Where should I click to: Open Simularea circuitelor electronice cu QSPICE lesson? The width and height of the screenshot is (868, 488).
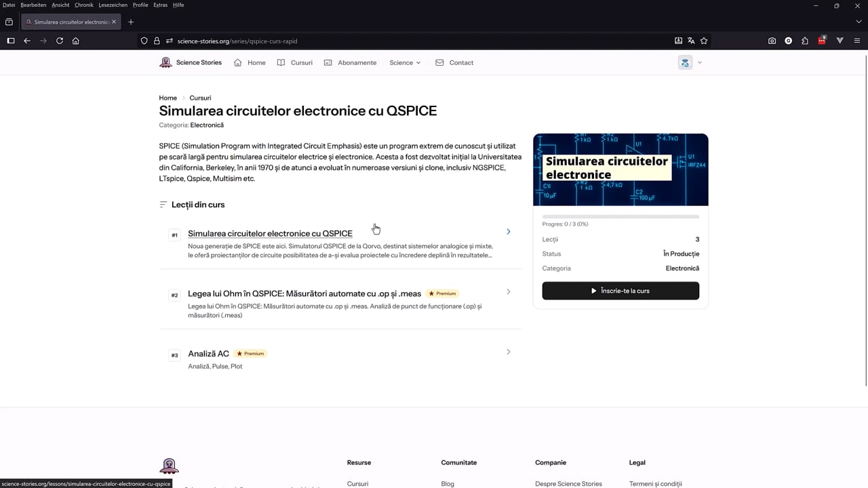tap(270, 233)
